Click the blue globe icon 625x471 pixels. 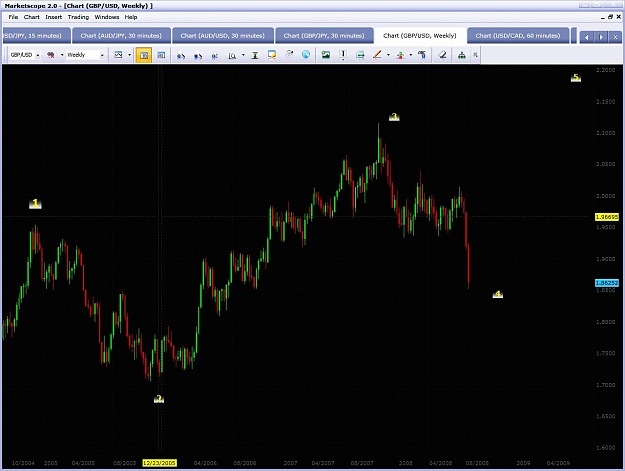306,55
